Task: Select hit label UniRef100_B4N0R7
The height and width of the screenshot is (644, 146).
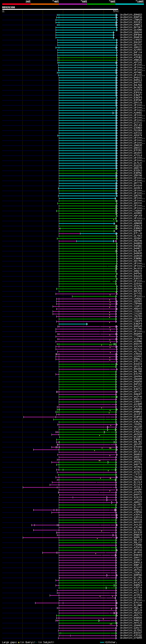Action: pos(131,394)
